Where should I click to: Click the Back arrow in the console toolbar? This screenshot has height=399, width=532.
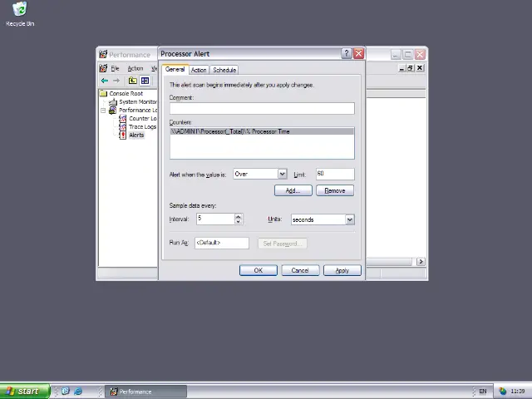(x=105, y=81)
